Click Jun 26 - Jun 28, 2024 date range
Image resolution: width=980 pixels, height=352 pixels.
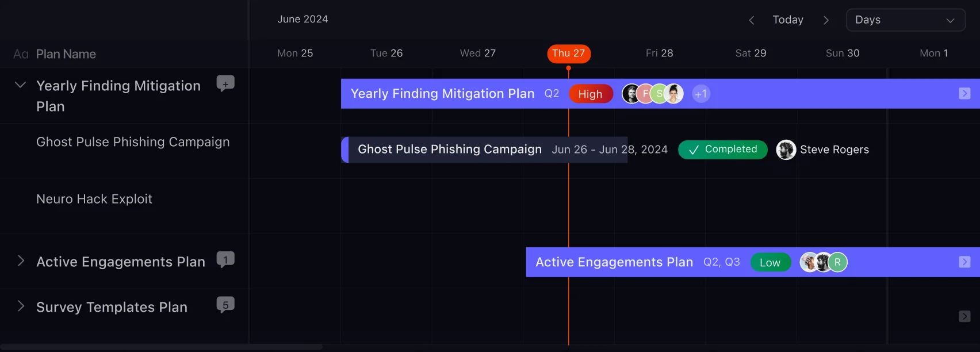(610, 150)
